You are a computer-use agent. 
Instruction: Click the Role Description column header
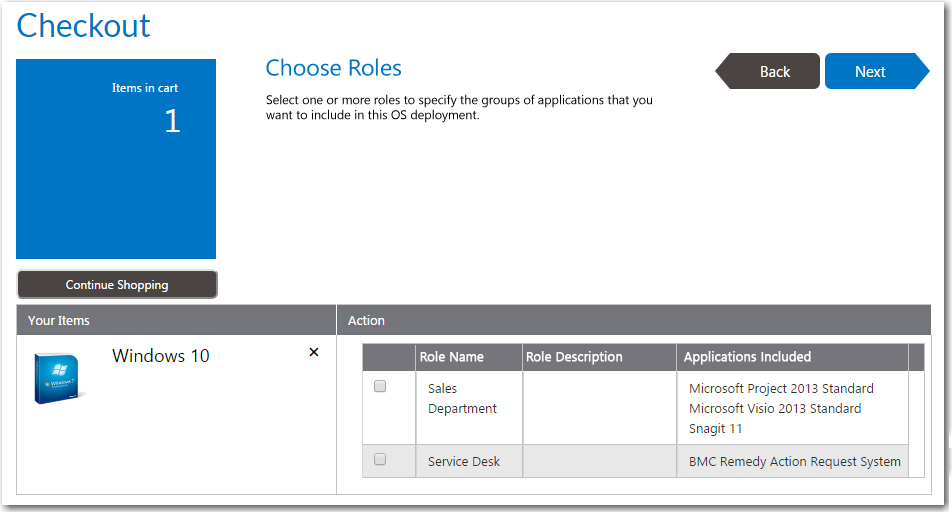[x=574, y=357]
